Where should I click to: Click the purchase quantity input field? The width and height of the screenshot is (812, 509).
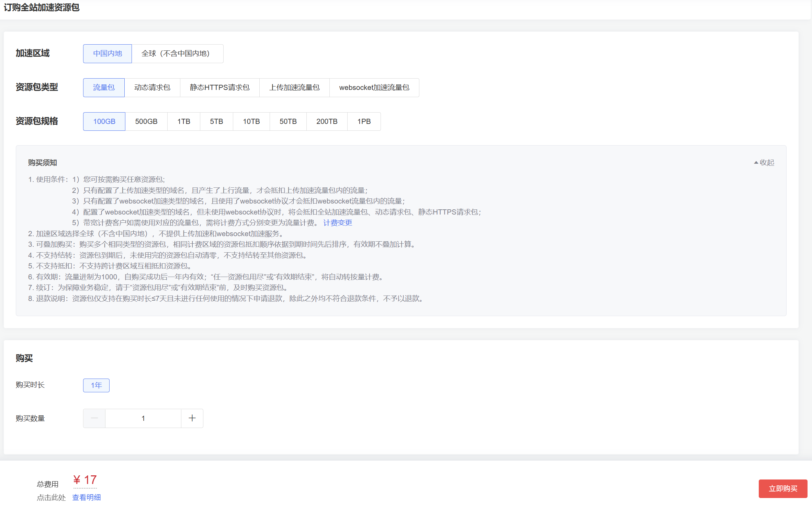[143, 418]
